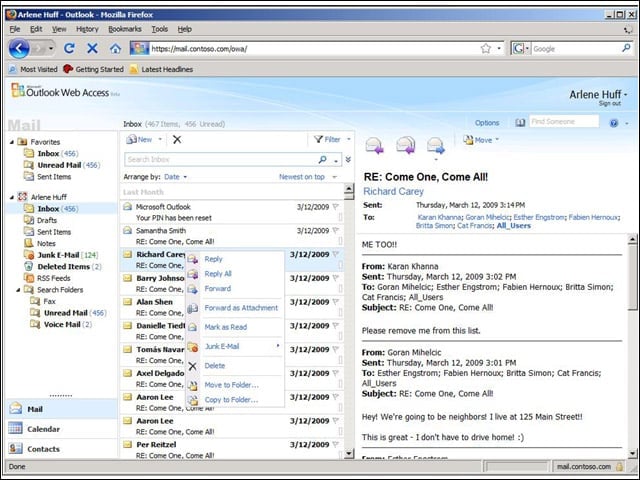Open the Fax search folder

point(49,301)
